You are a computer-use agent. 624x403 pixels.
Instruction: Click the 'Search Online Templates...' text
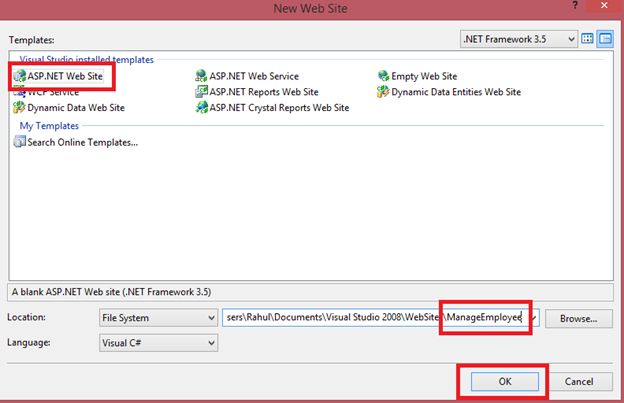click(82, 142)
